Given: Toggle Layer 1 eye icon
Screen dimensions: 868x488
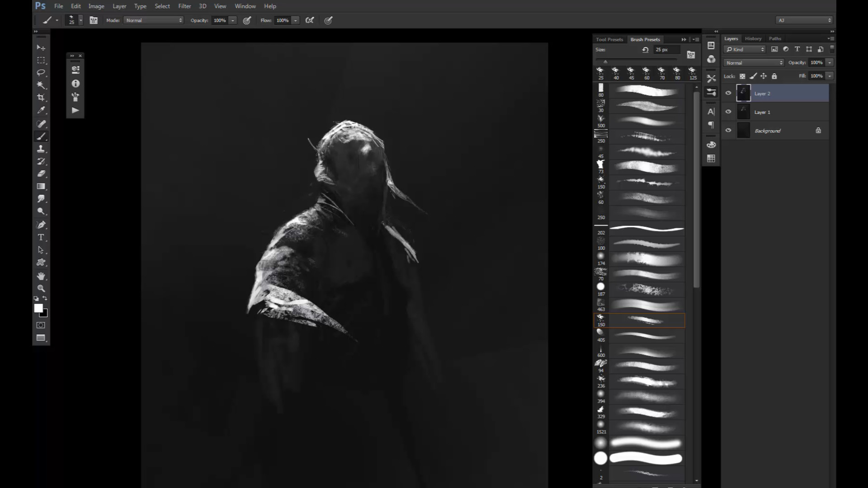Looking at the screenshot, I should coord(728,112).
